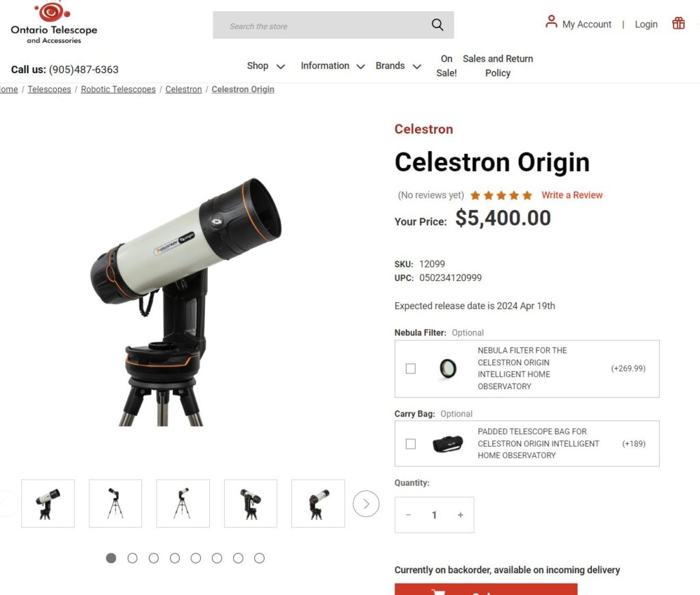Open My Account via person icon
700x595 pixels.
552,21
